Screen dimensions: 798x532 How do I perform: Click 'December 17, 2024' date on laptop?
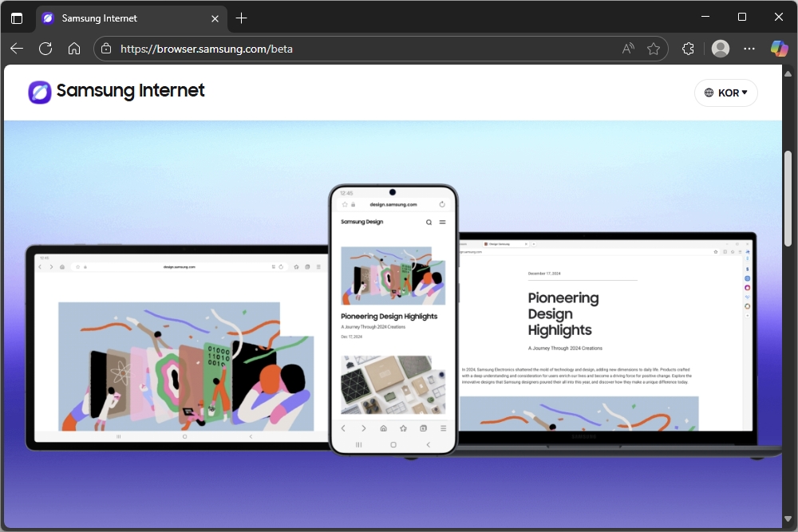pos(544,274)
